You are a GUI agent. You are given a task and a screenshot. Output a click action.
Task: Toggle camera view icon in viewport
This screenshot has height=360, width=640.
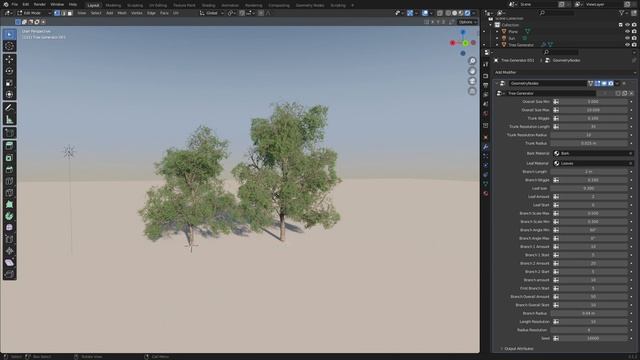[x=472, y=81]
